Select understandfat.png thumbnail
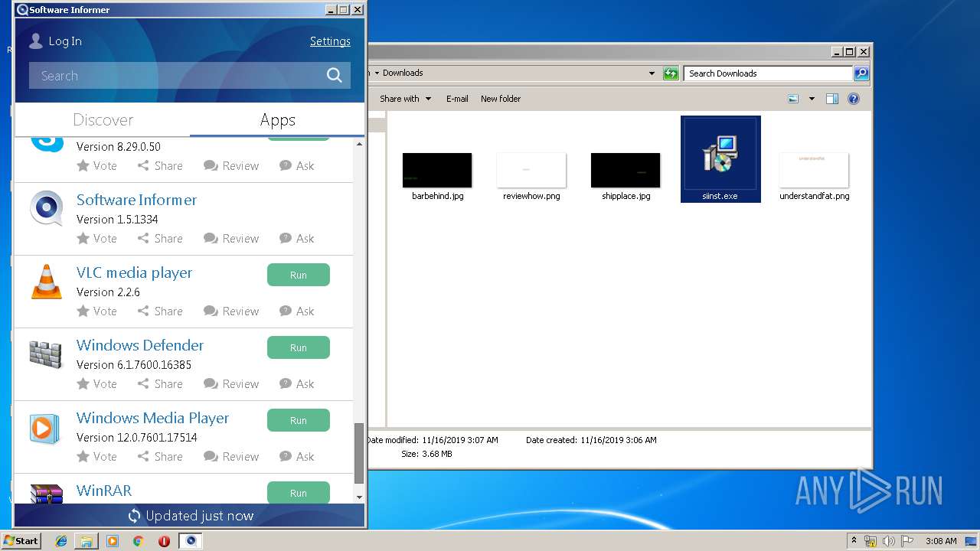 (x=814, y=171)
